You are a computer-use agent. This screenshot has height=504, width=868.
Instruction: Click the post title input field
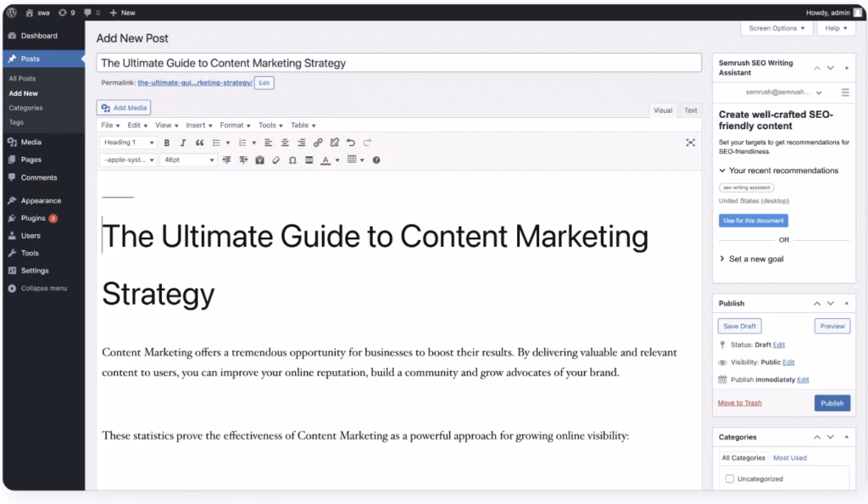(398, 63)
